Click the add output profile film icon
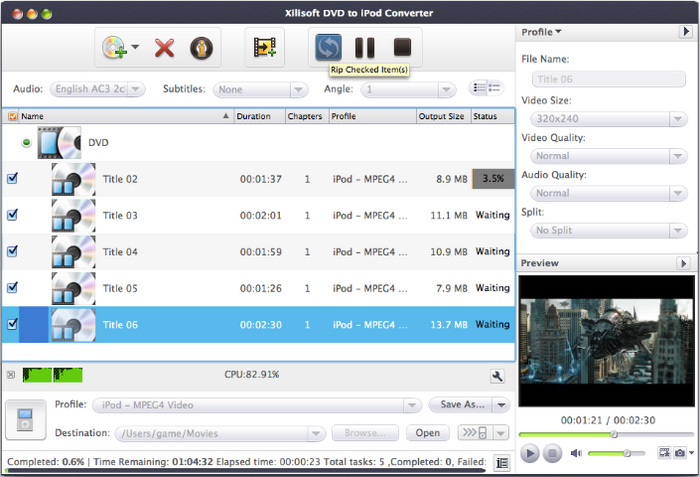This screenshot has height=477, width=700. pyautogui.click(x=265, y=47)
